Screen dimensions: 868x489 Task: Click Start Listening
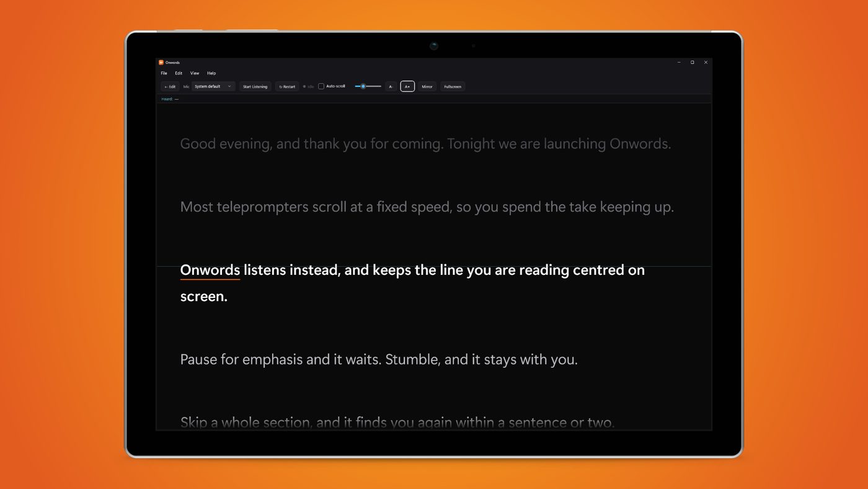click(255, 87)
